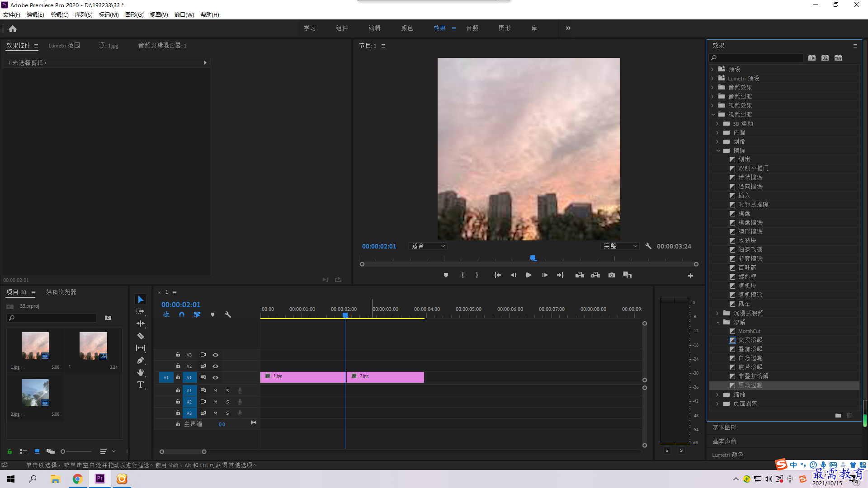
Task: Select the Hand tool
Action: tap(141, 372)
